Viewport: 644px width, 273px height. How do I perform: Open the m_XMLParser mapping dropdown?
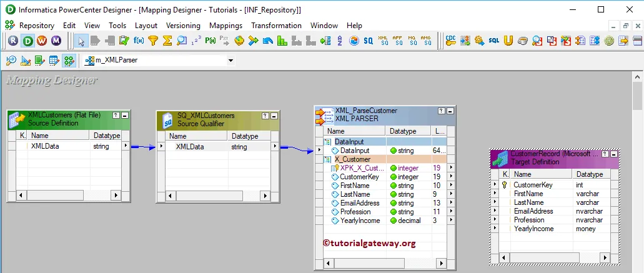coord(230,61)
